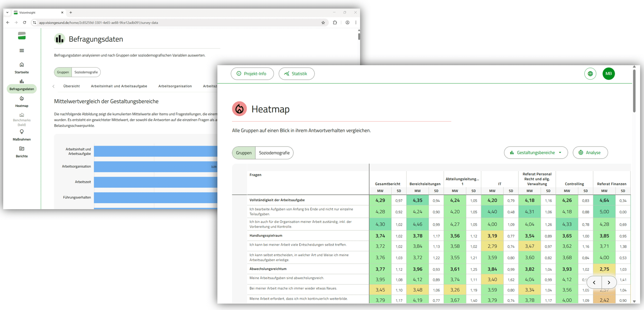Open the browser profile icon
Image resolution: width=644 pixels, height=310 pixels.
pos(347,22)
